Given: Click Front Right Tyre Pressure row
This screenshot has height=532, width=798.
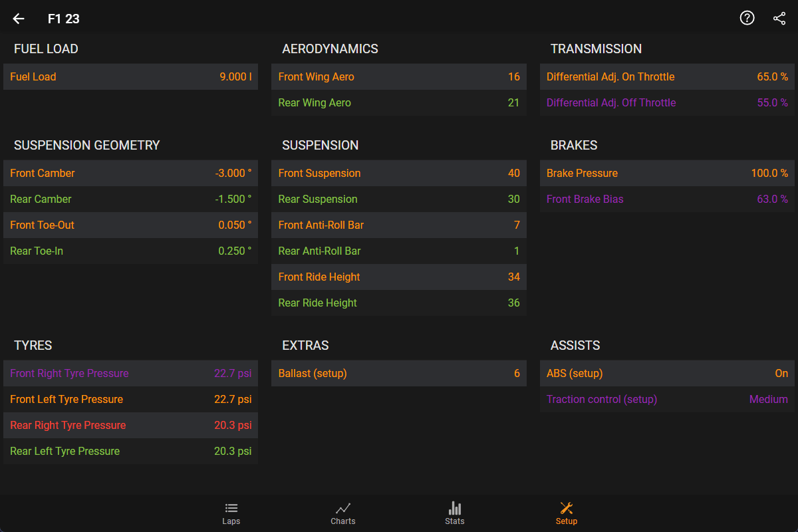Looking at the screenshot, I should (130, 373).
